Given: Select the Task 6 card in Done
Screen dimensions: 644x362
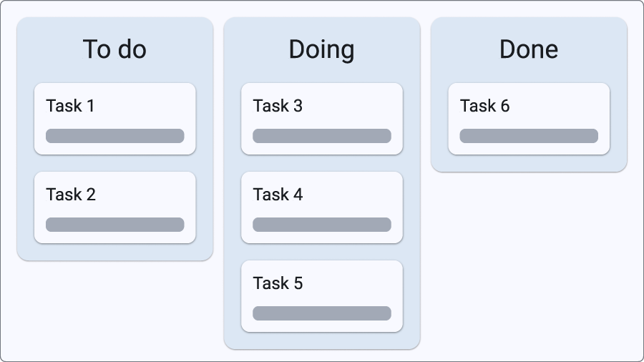Looking at the screenshot, I should pos(529,118).
